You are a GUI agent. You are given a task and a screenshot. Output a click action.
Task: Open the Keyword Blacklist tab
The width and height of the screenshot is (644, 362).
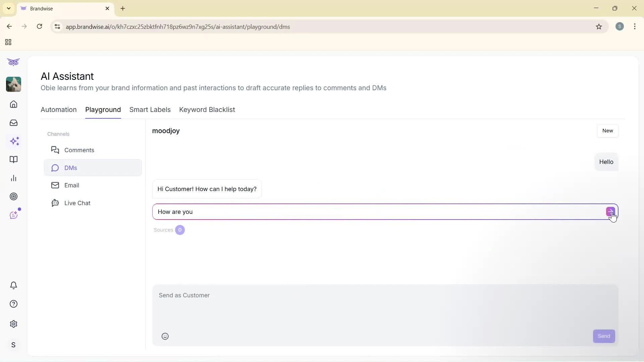point(207,110)
